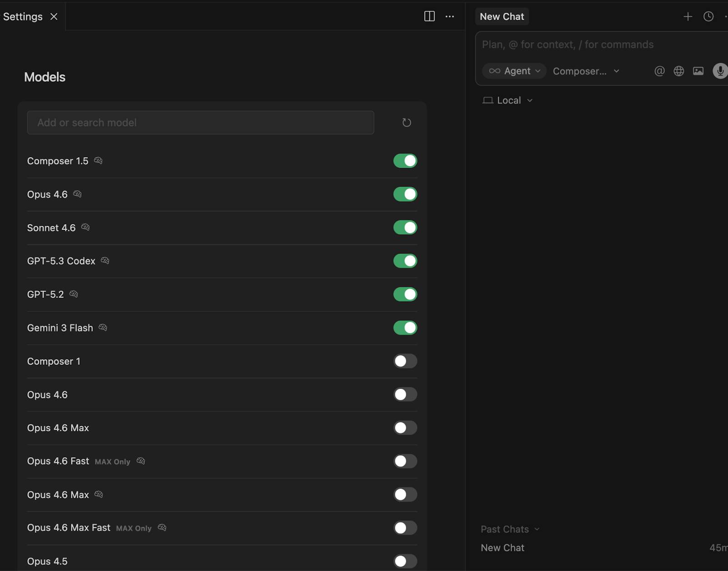Collapse the Past Chats section
The height and width of the screenshot is (571, 728).
pos(510,529)
